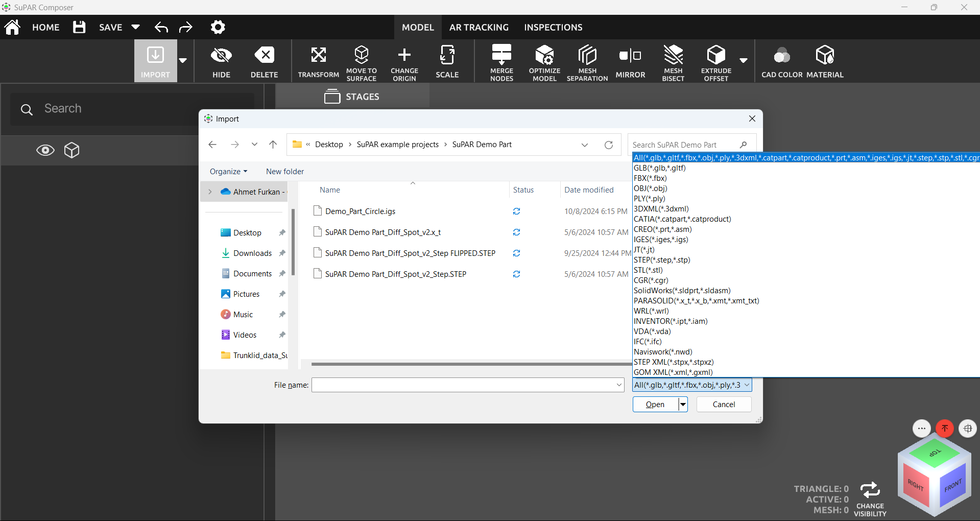Expand the Extrude Offset dropdown arrow
Screen dimensions: 980x521
coord(744,60)
